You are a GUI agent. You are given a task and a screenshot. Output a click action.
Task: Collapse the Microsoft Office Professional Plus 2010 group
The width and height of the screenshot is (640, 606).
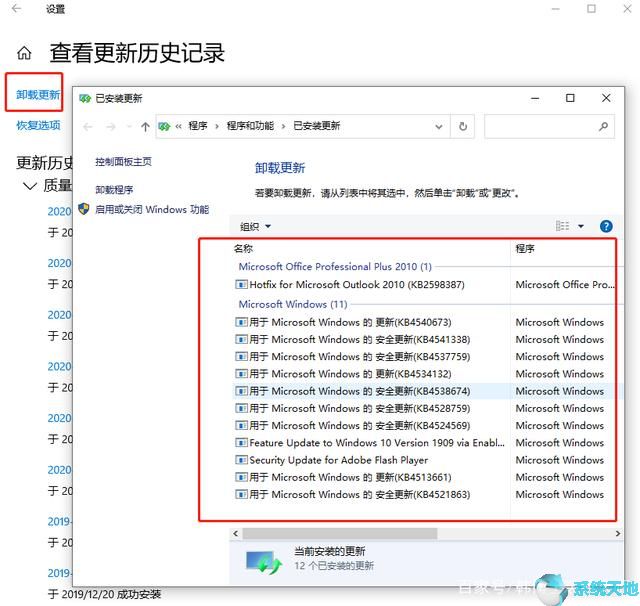point(335,267)
